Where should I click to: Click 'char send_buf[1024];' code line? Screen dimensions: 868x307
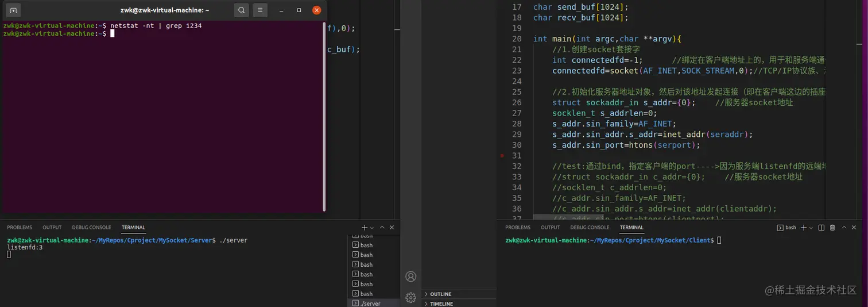click(x=581, y=7)
